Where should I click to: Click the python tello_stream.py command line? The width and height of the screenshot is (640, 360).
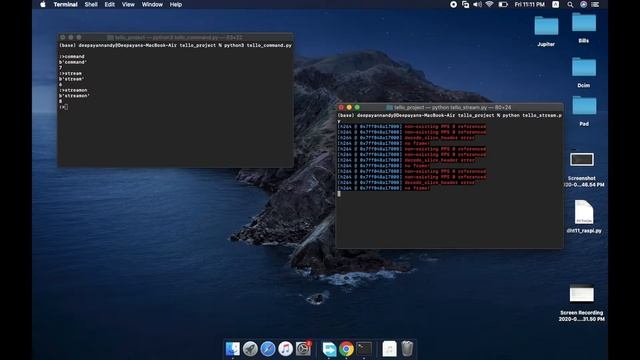533,116
